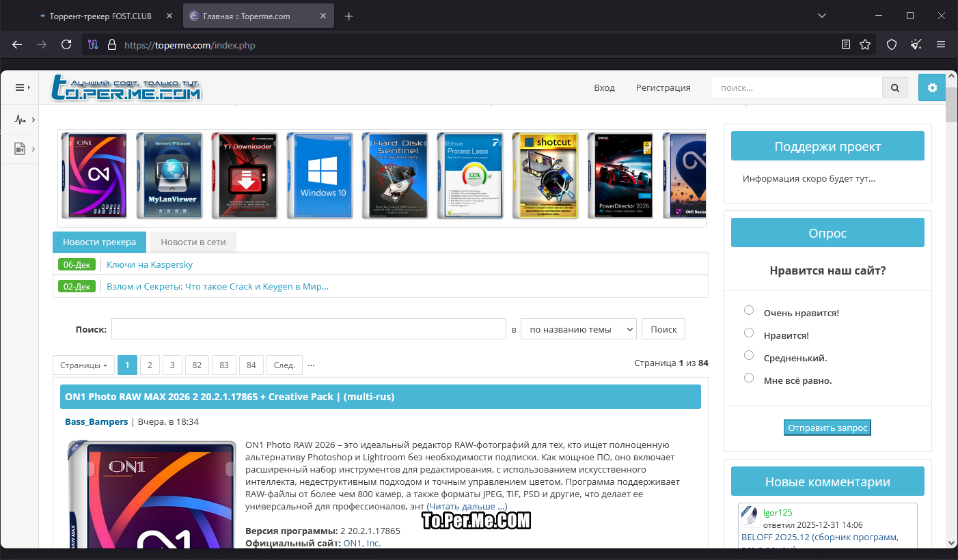Select the "Средненький." poll option
The height and width of the screenshot is (560, 958).
click(749, 356)
